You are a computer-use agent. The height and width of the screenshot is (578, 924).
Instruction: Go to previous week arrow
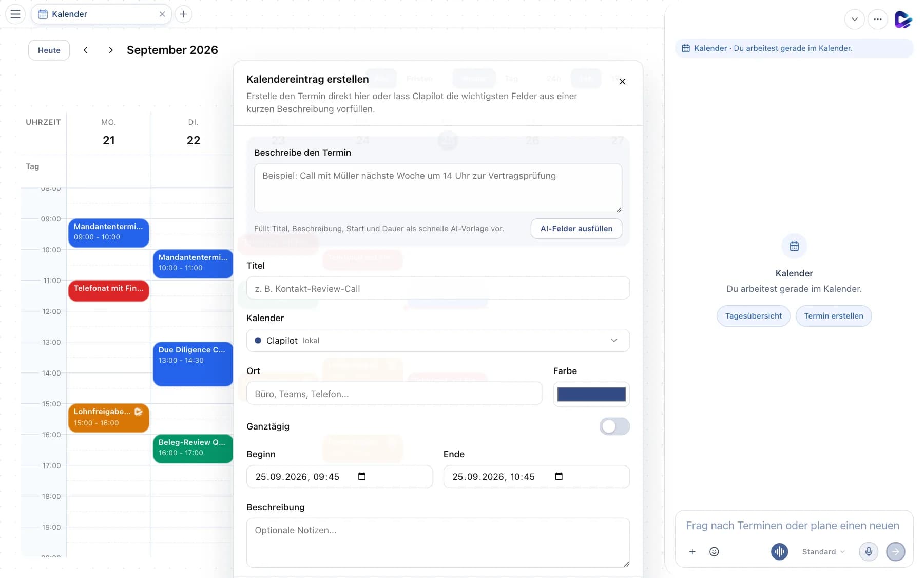[86, 50]
